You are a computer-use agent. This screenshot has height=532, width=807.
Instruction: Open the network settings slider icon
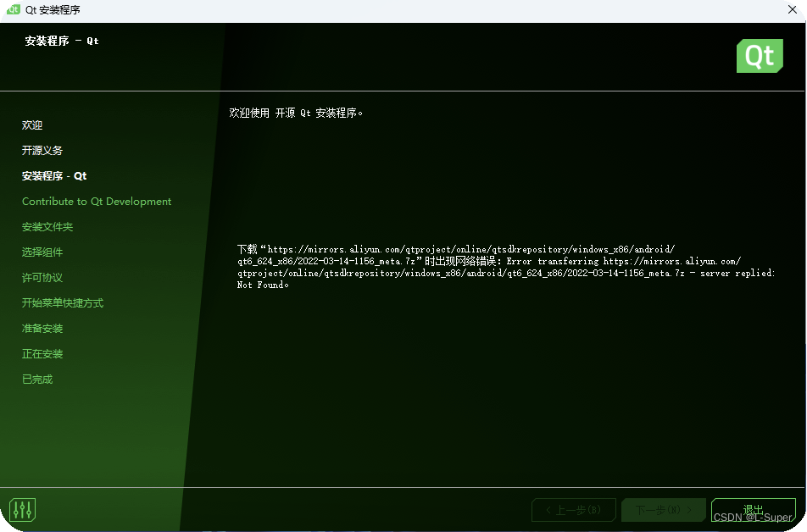[22, 510]
